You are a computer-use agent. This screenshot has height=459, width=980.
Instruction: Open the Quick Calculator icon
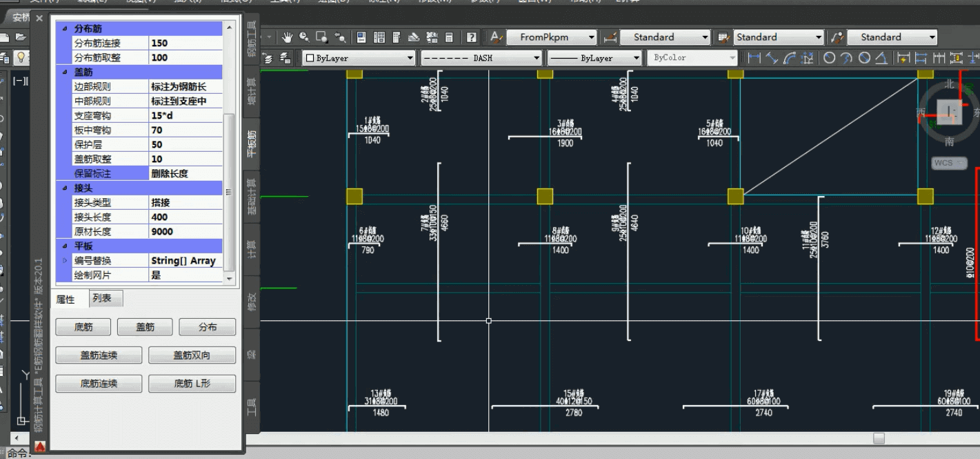pos(449,37)
